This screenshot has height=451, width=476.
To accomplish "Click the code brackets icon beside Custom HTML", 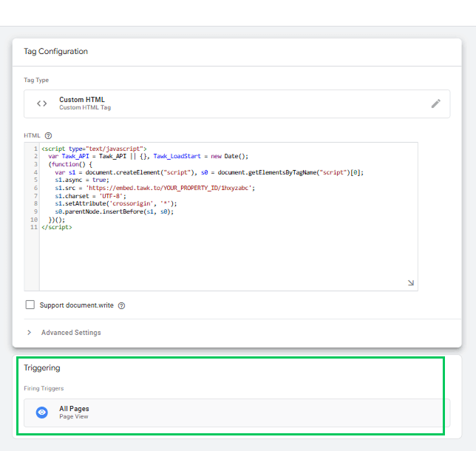I will pos(42,104).
